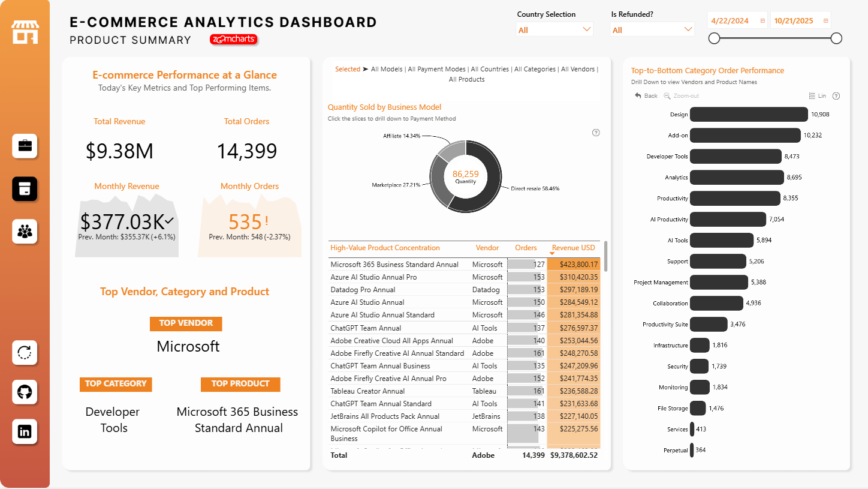Click the Monthly Orders value 535
The image size is (868, 489).
click(245, 222)
